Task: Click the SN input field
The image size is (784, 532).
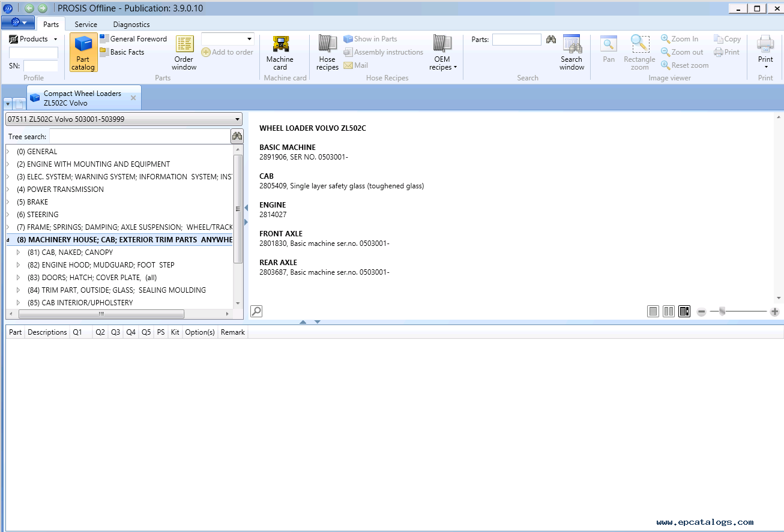Action: tap(41, 66)
